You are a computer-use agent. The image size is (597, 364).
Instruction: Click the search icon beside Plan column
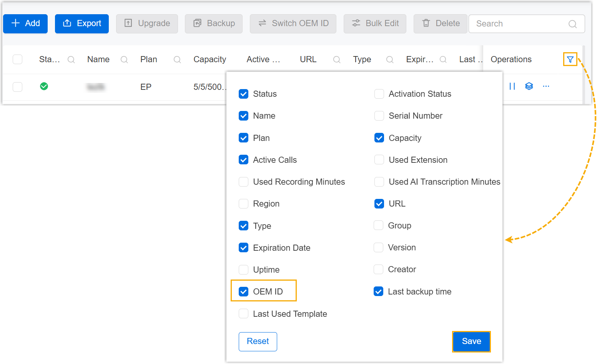point(177,60)
